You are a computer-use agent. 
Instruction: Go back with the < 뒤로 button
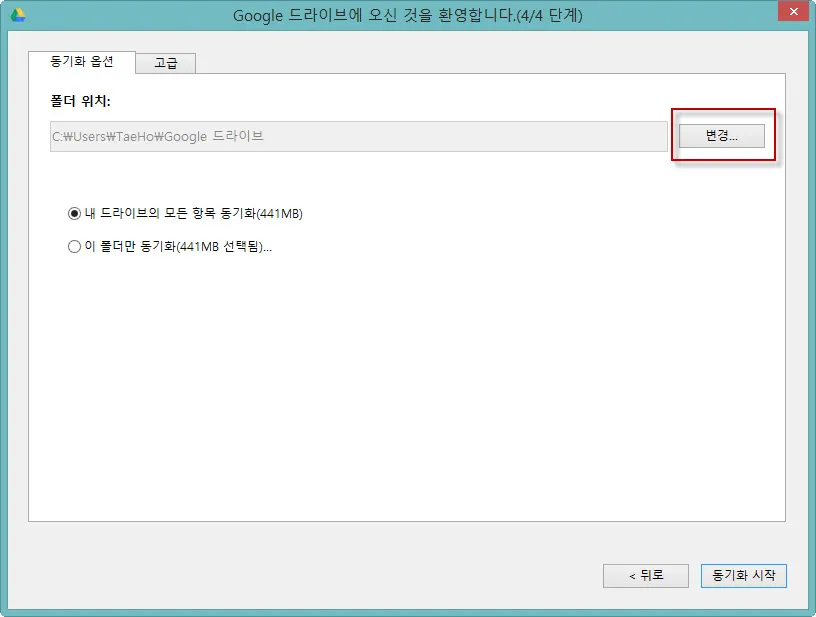tap(646, 576)
